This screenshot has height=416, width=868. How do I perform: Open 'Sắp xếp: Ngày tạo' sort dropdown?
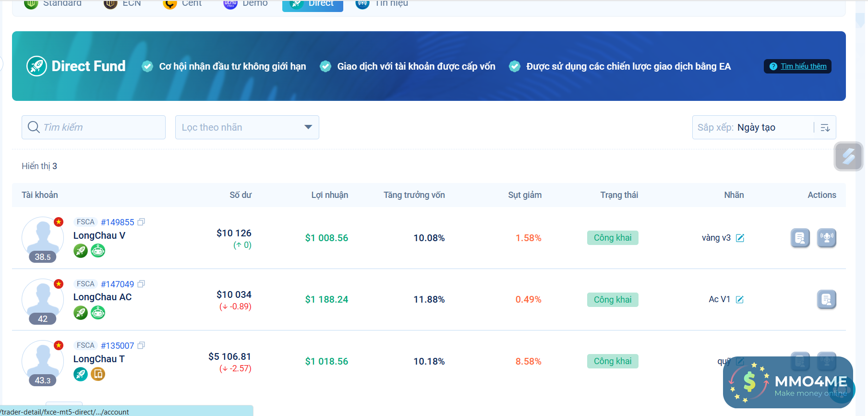point(754,127)
